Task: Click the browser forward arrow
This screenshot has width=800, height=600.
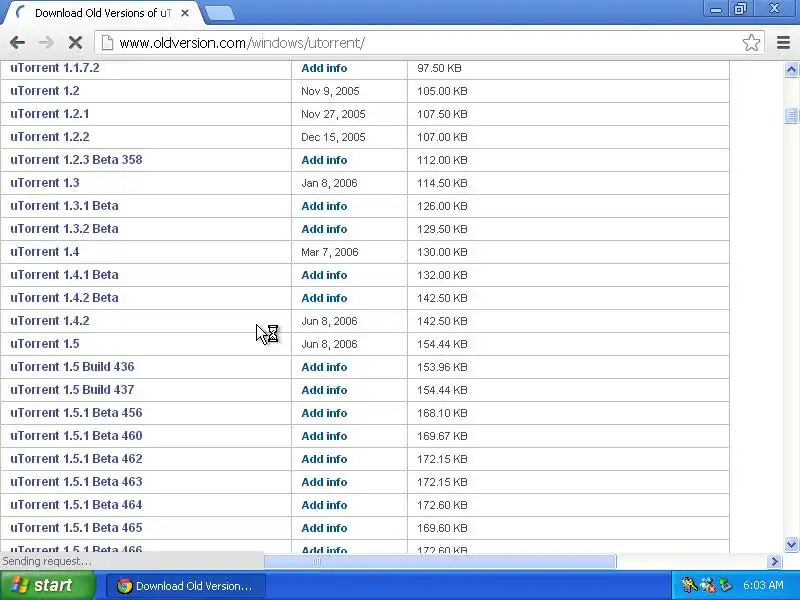Action: 46,42
